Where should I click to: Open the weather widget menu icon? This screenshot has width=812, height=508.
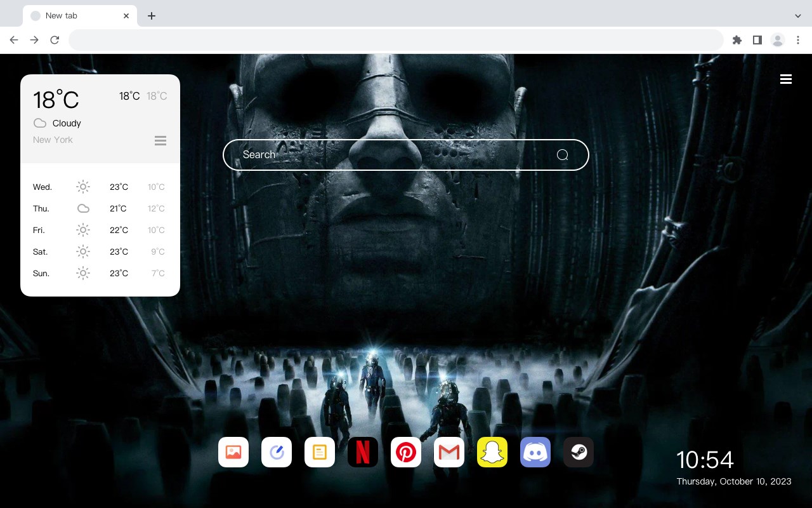point(160,140)
